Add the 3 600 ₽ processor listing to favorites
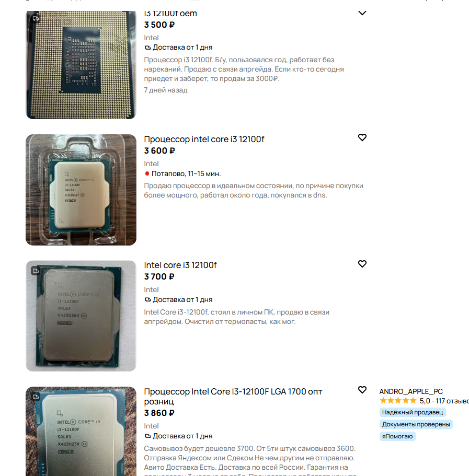469x476 pixels. point(362,137)
